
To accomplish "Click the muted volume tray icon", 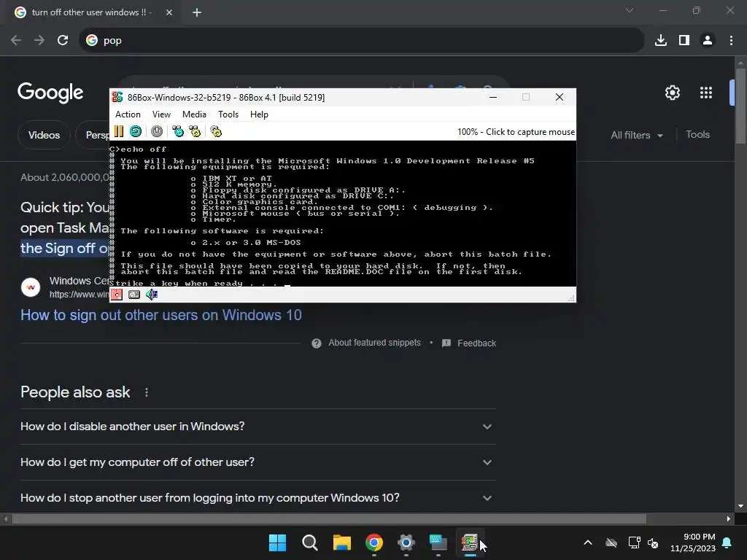I will [653, 542].
